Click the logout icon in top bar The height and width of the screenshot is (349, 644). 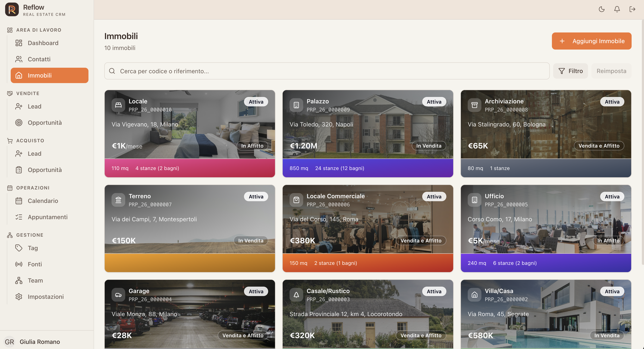pos(632,9)
